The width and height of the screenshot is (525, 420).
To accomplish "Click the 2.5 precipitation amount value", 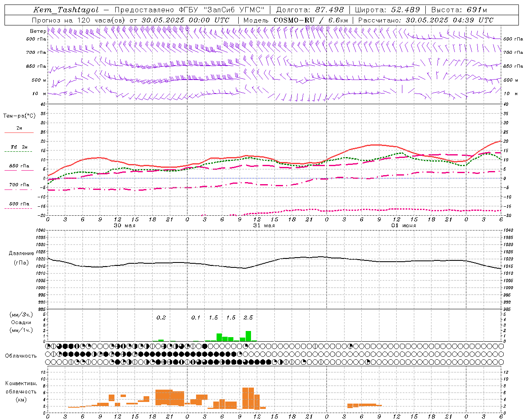I will pyautogui.click(x=248, y=317).
